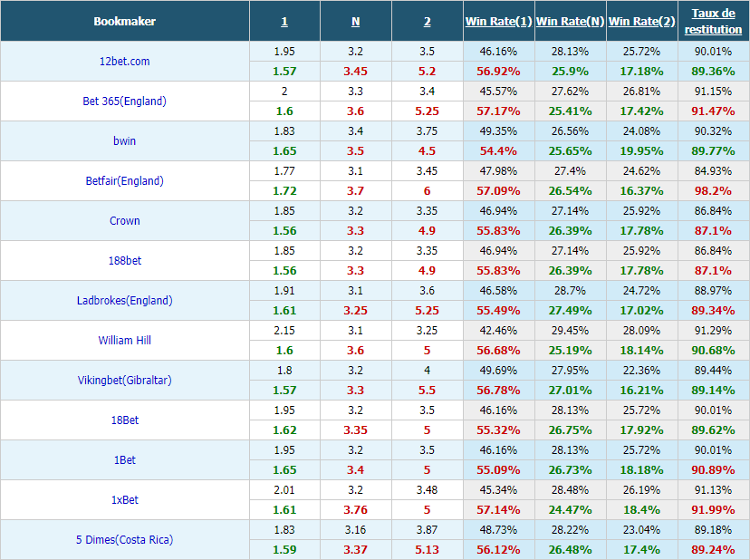Select Vikingbet's 16.21% away win rate
The height and width of the screenshot is (560, 750).
coord(641,391)
